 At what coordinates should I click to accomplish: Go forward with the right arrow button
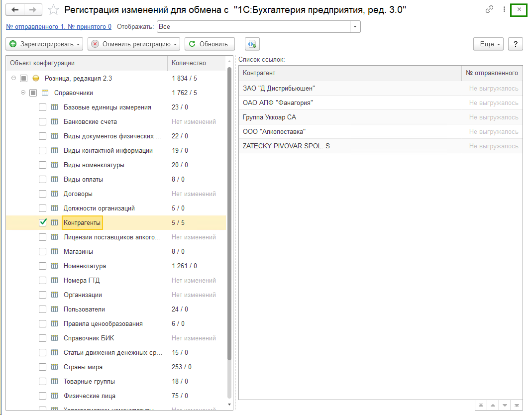(33, 10)
